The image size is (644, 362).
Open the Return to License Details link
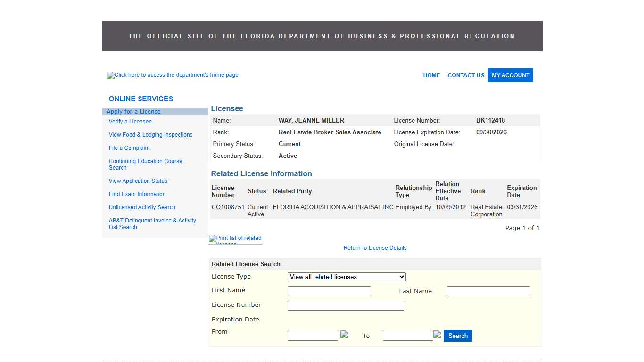pos(375,247)
